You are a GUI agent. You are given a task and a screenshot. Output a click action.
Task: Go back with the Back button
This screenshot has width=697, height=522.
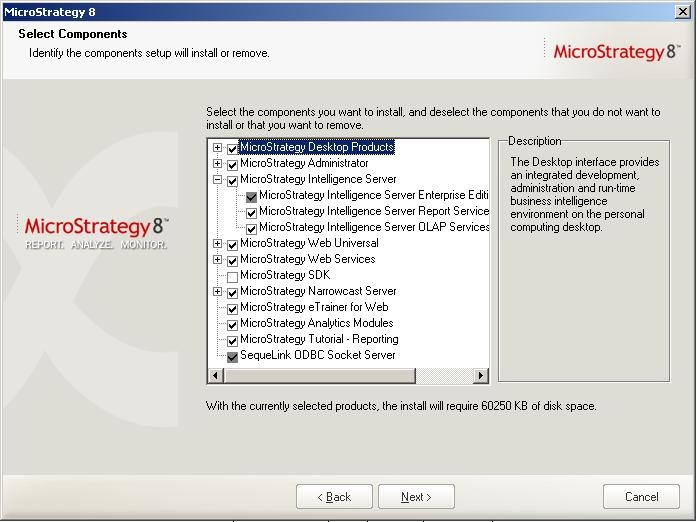click(x=334, y=497)
